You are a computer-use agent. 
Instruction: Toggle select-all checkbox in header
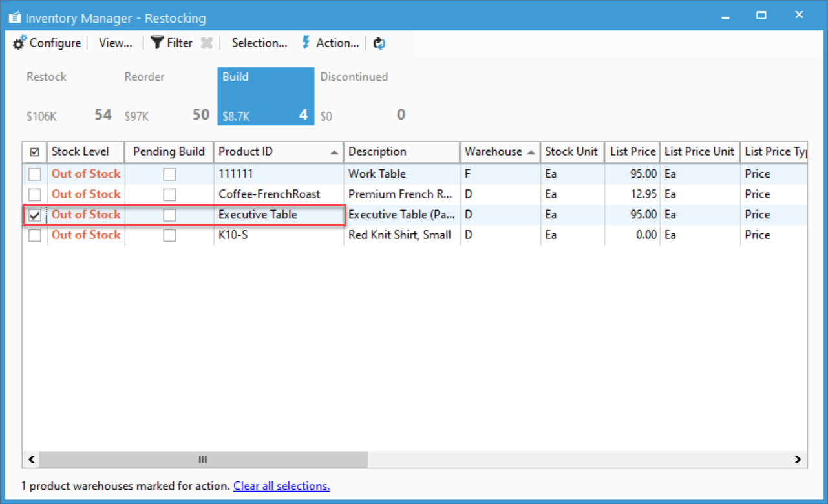pos(35,152)
